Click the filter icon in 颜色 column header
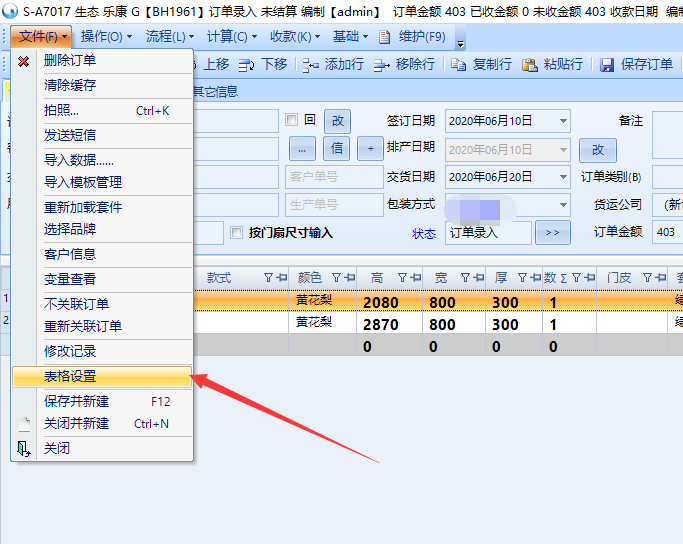The width and height of the screenshot is (683, 544). click(x=336, y=278)
